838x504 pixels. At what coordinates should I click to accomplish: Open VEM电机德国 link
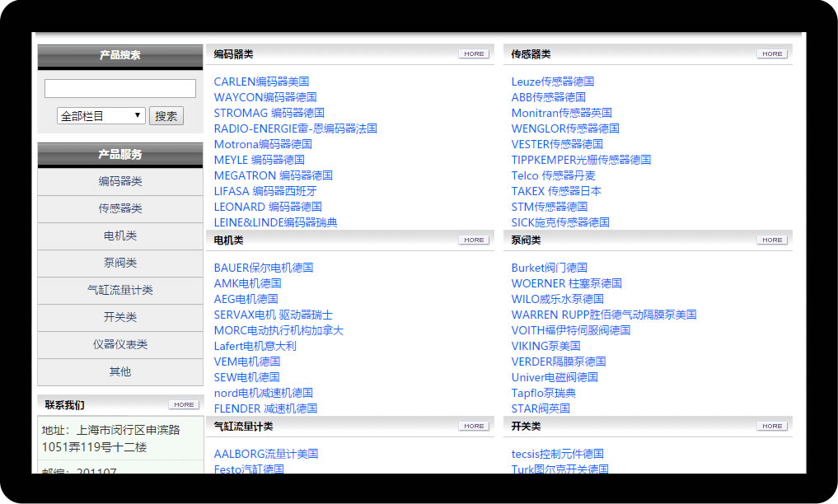pos(247,362)
